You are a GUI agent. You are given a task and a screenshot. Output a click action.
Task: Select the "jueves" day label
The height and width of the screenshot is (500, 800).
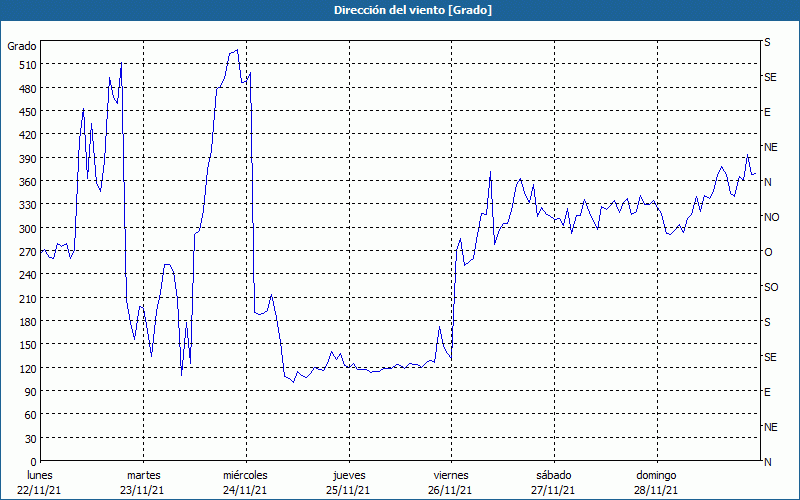click(349, 475)
